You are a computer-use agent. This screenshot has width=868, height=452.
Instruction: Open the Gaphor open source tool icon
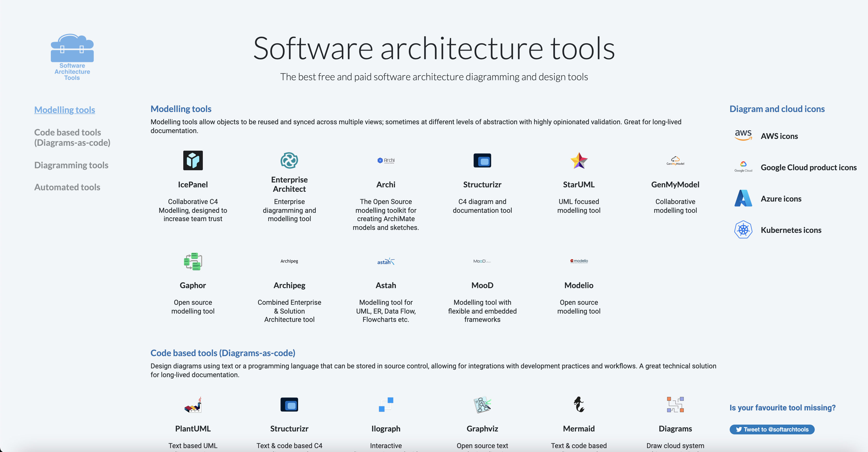coord(193,261)
